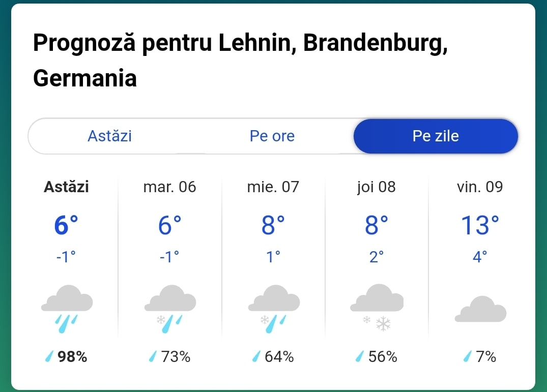This screenshot has width=547, height=392.
Task: Select the Pe zile daily tab
Action: [x=436, y=136]
